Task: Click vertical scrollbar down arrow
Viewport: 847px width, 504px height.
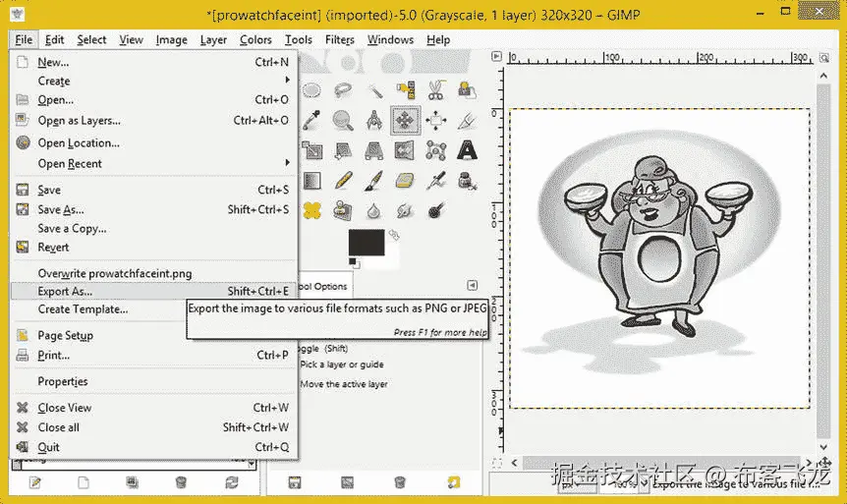Action: click(823, 447)
